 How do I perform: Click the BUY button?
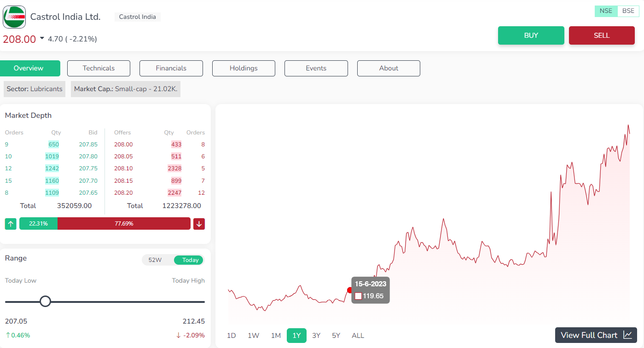[531, 35]
